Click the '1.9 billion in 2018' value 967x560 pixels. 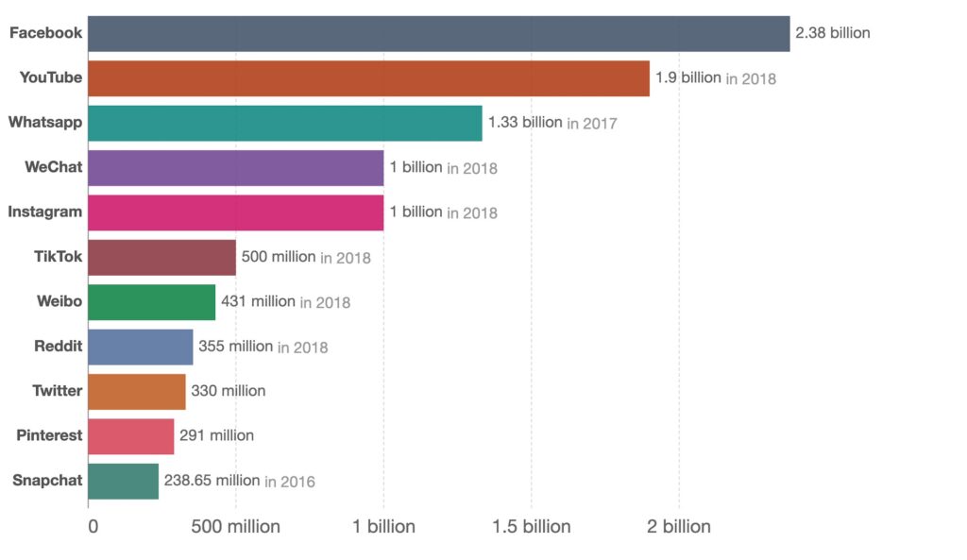coord(716,77)
